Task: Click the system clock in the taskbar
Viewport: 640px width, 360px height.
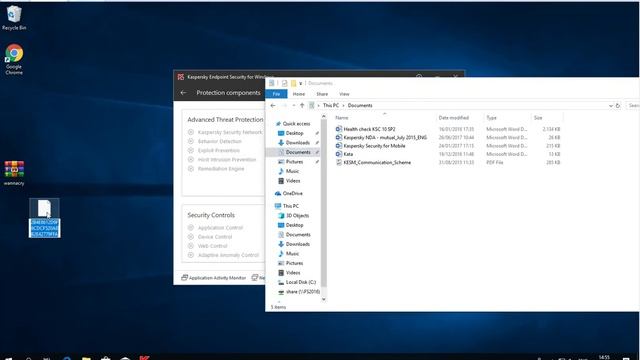Action: point(604,357)
